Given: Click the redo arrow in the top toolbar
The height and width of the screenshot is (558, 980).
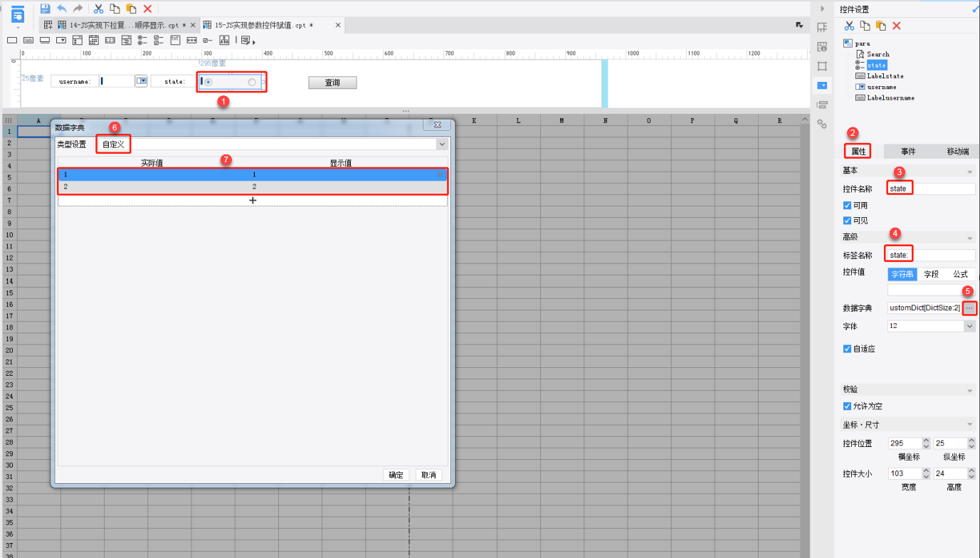Looking at the screenshot, I should click(78, 9).
